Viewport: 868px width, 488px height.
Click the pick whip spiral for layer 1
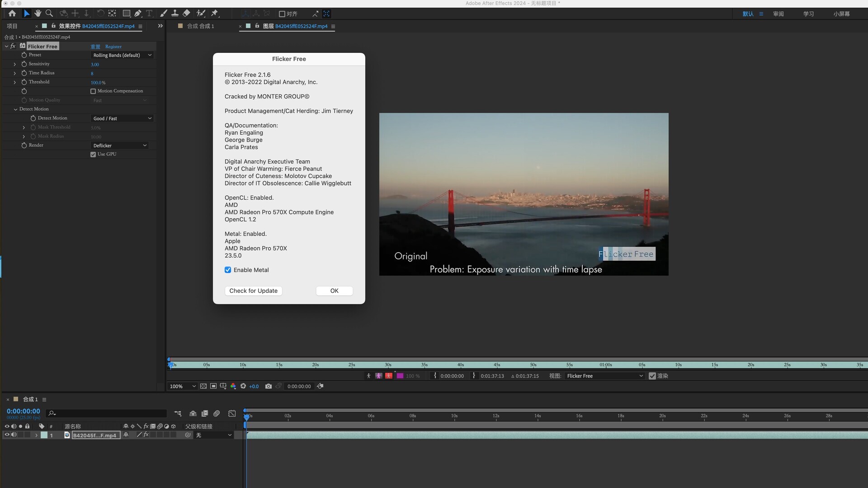(x=188, y=435)
